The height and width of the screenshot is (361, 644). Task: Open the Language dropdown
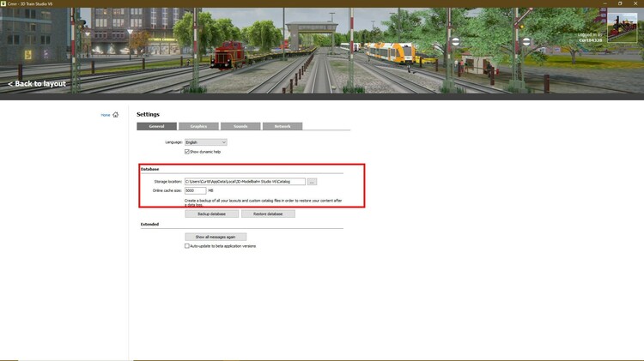coord(205,142)
